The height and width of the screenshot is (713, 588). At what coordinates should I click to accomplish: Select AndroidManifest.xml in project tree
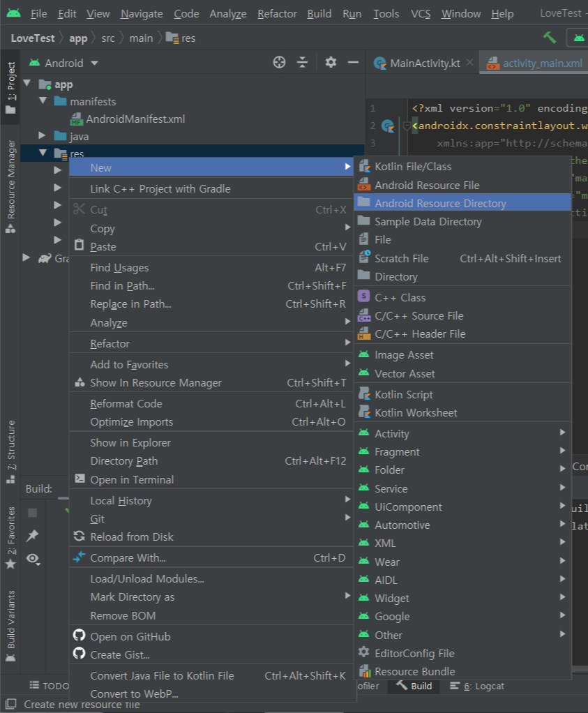tap(135, 119)
